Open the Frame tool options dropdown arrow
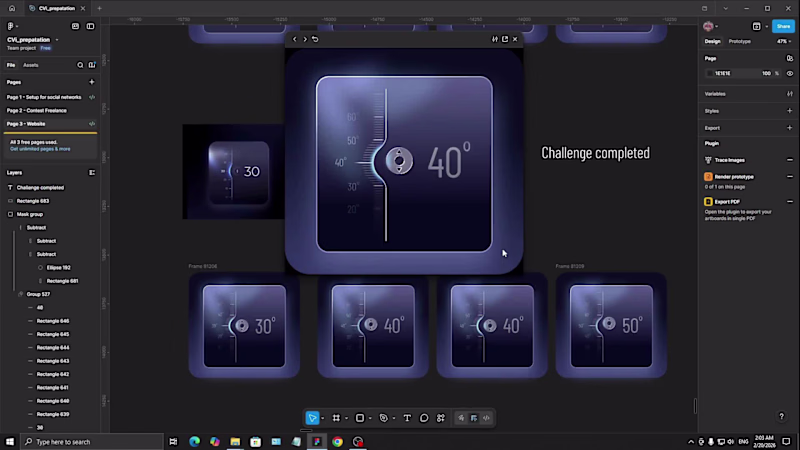 point(346,419)
